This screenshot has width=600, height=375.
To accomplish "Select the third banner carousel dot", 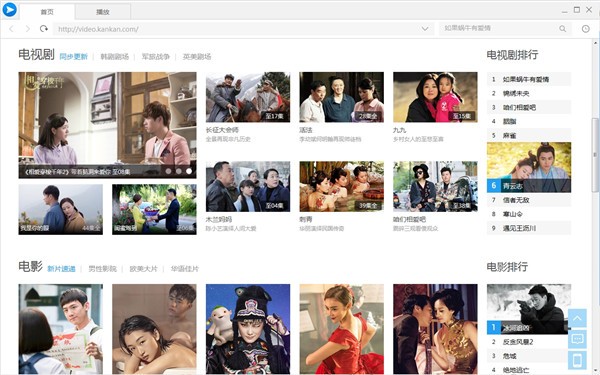I will (189, 171).
